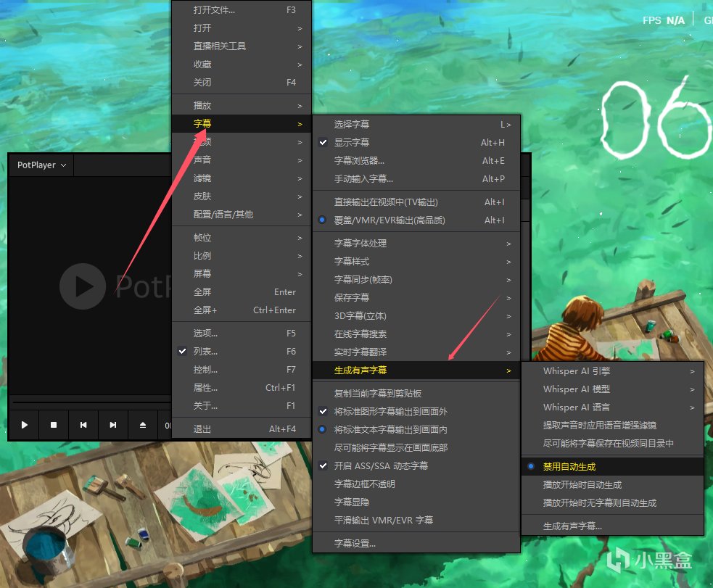
Task: Expand the 实时字幕翻译 submenu
Action: tap(416, 352)
